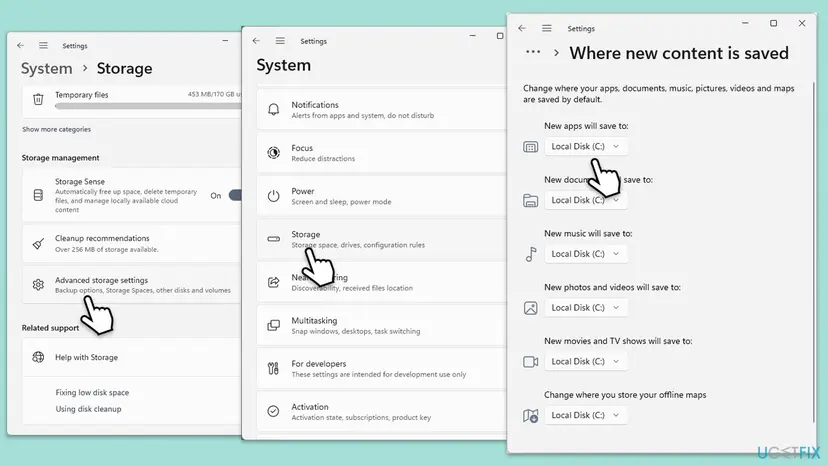Screen dimensions: 828x466
Task: Click the Related support heading text
Action: [x=50, y=328]
